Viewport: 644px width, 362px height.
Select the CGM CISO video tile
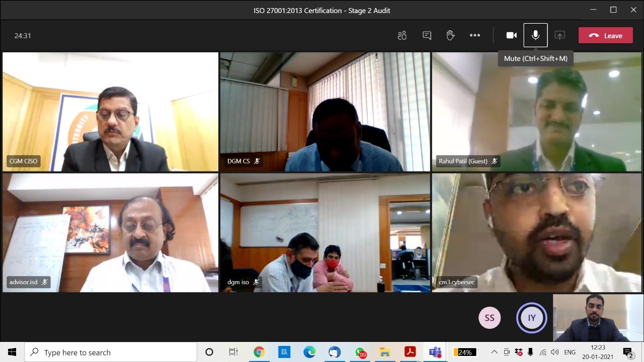click(x=110, y=112)
